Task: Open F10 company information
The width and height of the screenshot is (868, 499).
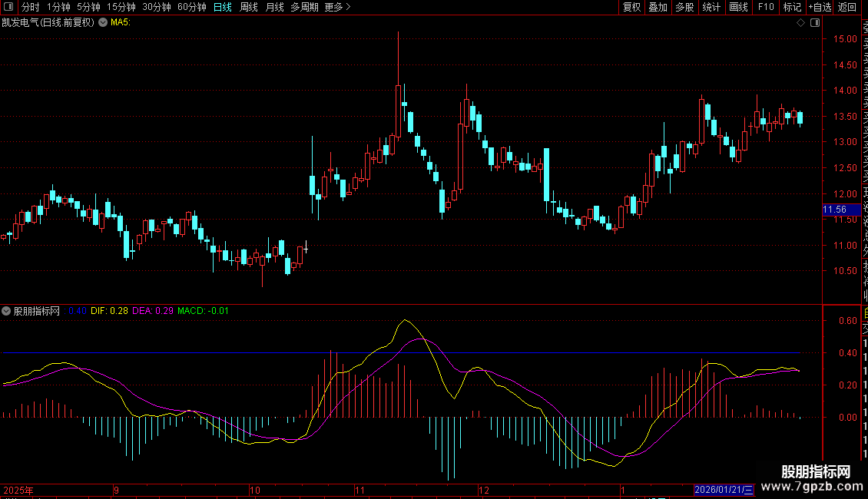Action: click(x=765, y=7)
